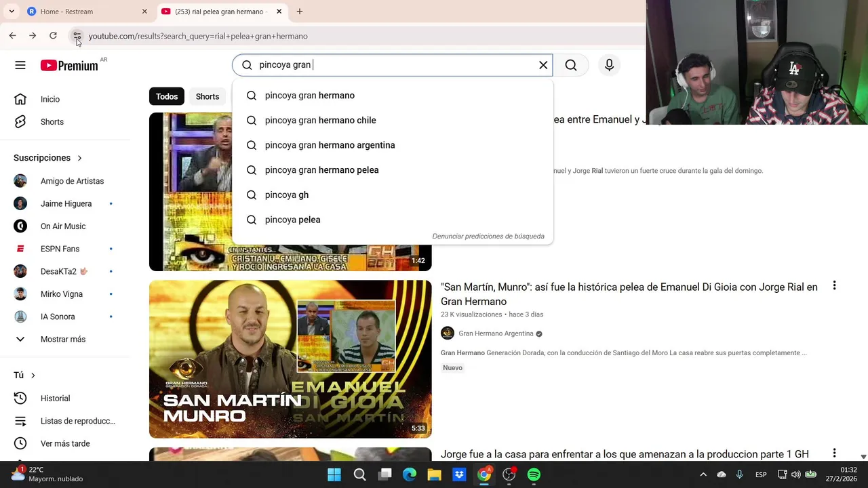Expand the Tú section

point(24,375)
